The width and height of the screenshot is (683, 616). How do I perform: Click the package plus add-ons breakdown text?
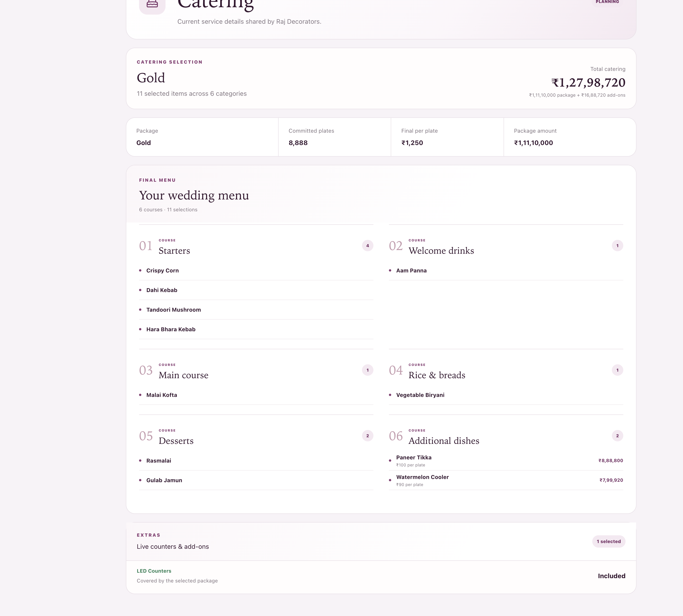click(x=577, y=95)
